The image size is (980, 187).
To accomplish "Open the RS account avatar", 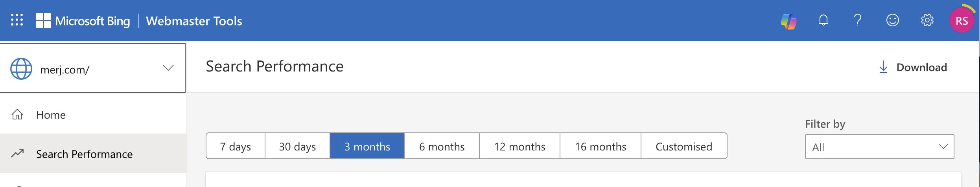I will pyautogui.click(x=962, y=21).
